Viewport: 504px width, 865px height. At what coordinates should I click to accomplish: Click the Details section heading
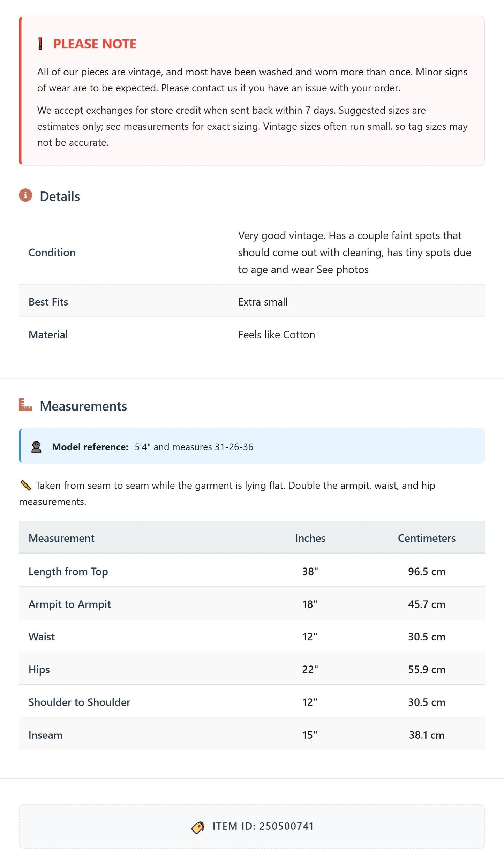60,196
